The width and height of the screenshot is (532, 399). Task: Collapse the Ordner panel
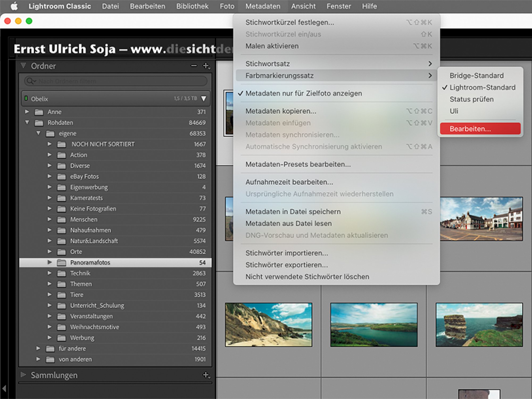click(23, 65)
